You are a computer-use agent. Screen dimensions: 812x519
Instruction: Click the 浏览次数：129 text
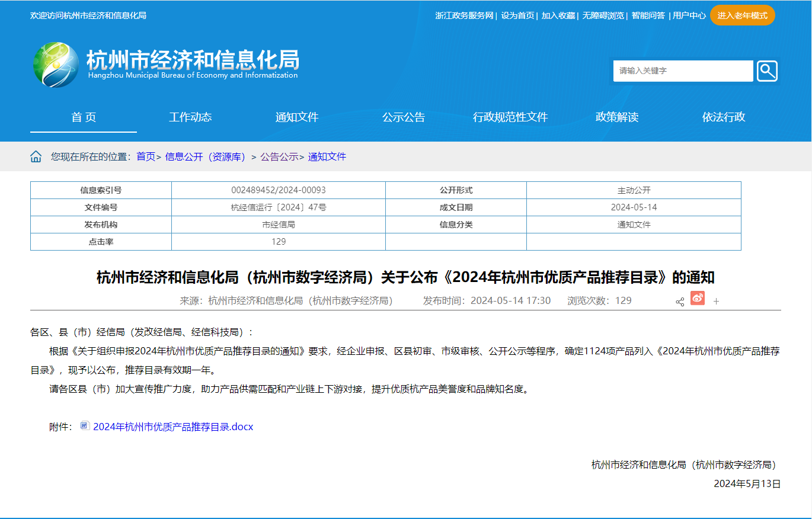599,300
